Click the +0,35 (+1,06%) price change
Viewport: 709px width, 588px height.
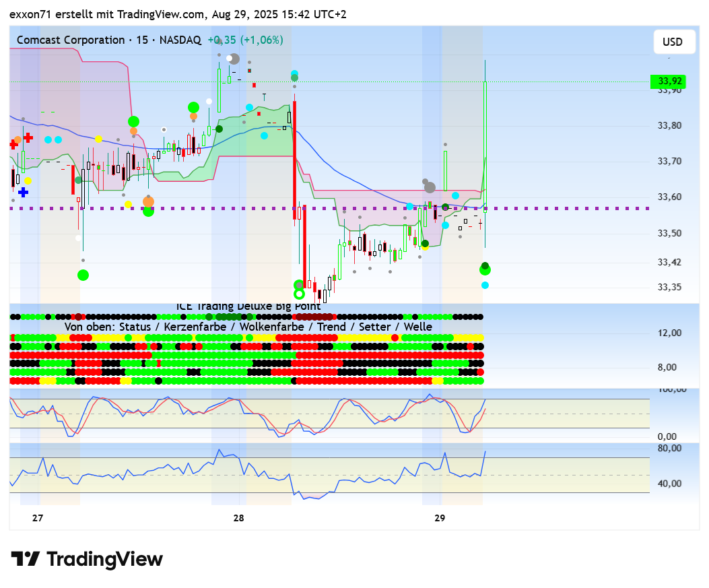pos(245,40)
